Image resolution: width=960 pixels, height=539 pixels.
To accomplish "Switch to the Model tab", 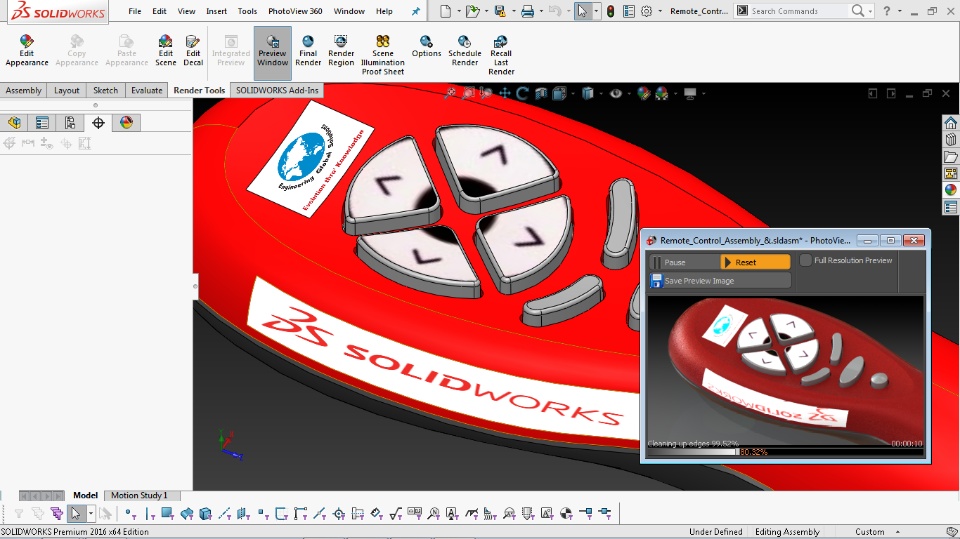I will point(85,495).
